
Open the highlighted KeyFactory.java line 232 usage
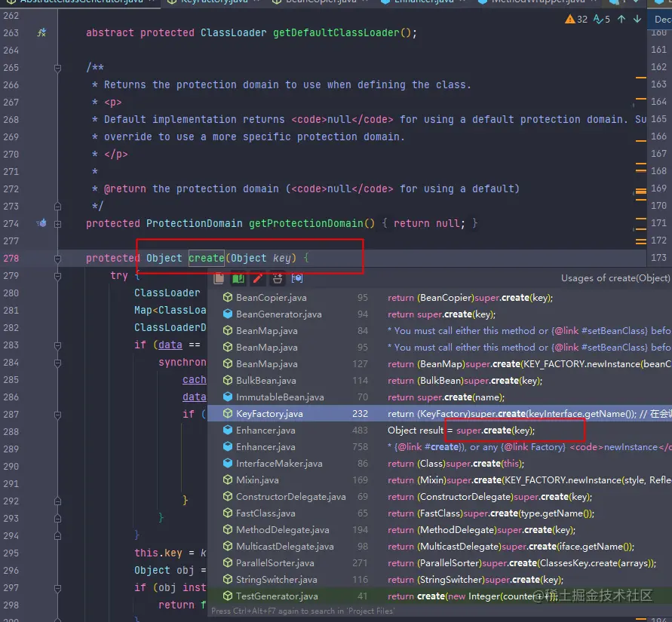pyautogui.click(x=440, y=413)
